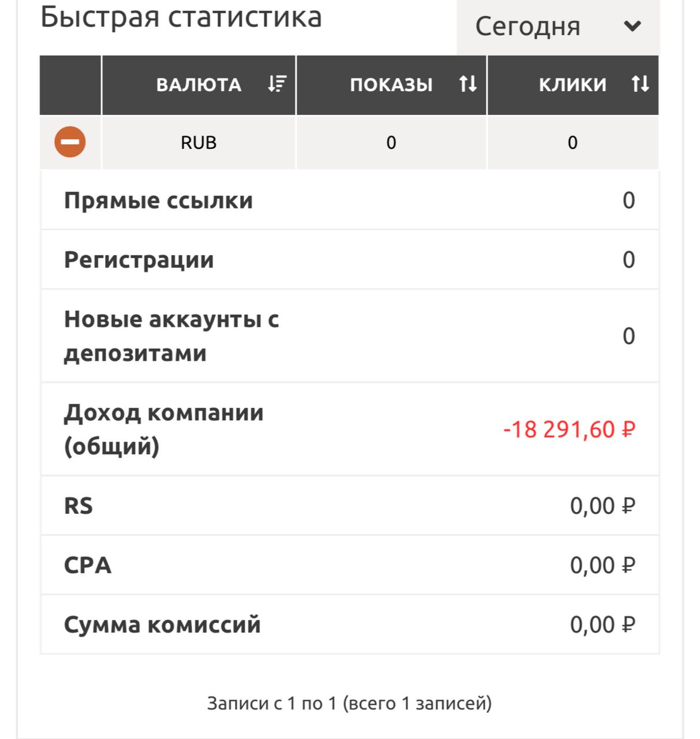
Task: Select the ПОКАЗЫ column header
Action: 391,85
